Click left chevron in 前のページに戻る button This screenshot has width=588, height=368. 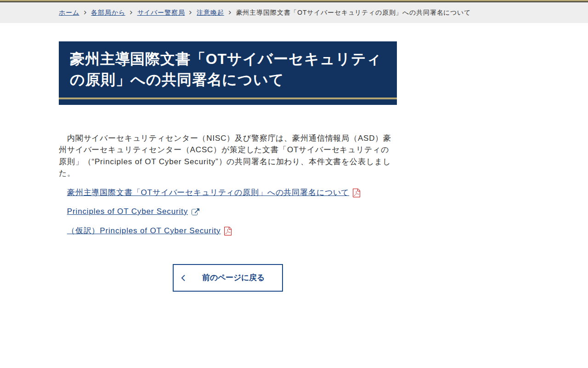coord(183,278)
